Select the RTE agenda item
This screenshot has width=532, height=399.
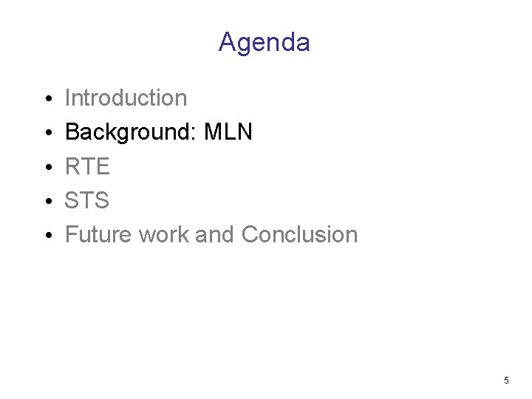[87, 166]
